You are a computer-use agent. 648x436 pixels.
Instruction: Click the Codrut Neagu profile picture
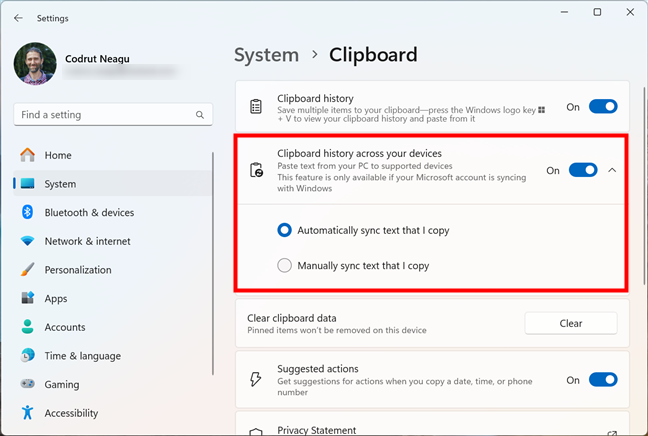[35, 64]
